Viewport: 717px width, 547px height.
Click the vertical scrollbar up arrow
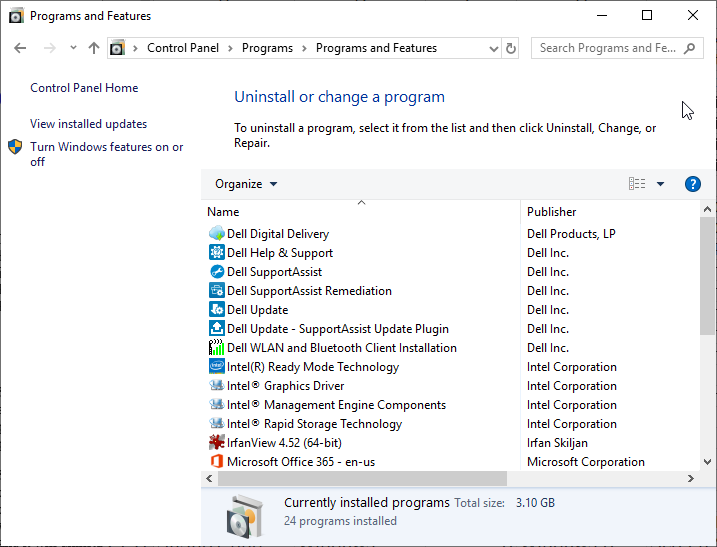pos(707,209)
